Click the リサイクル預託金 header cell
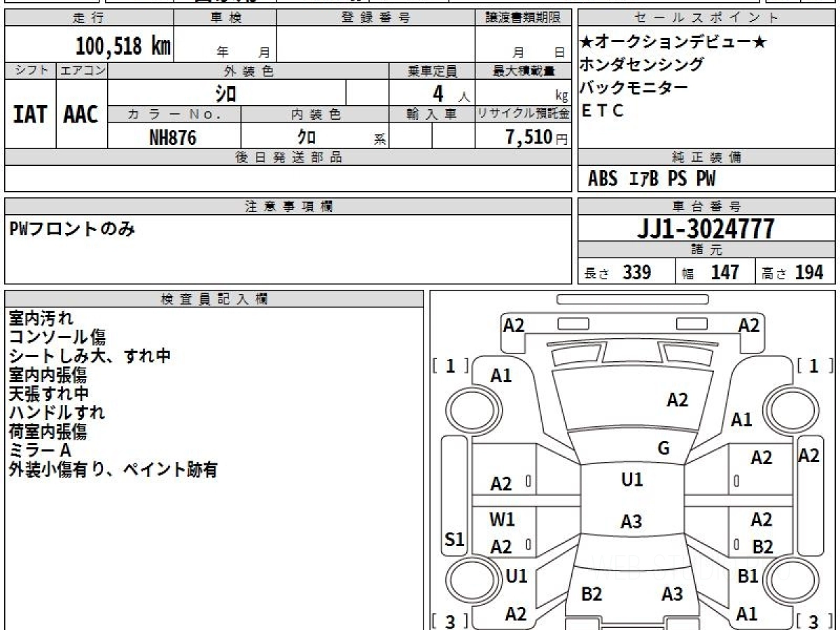 523,114
